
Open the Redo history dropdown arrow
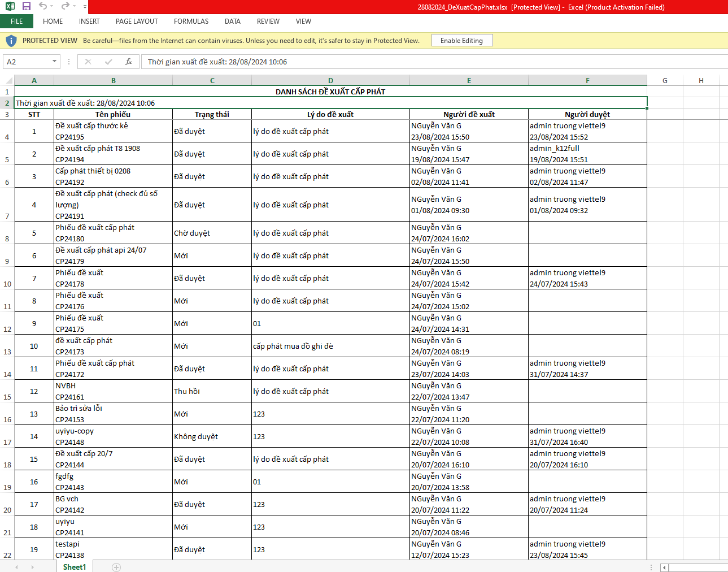point(74,7)
